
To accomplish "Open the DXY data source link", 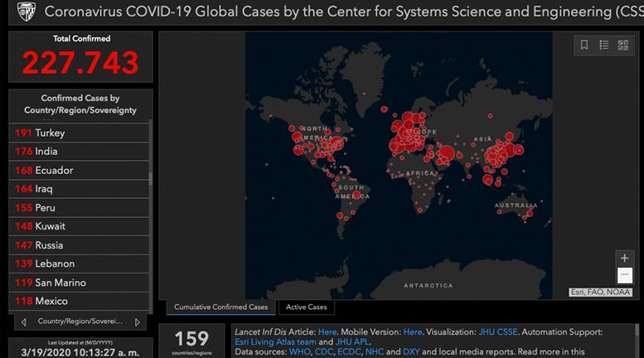I will [x=411, y=351].
